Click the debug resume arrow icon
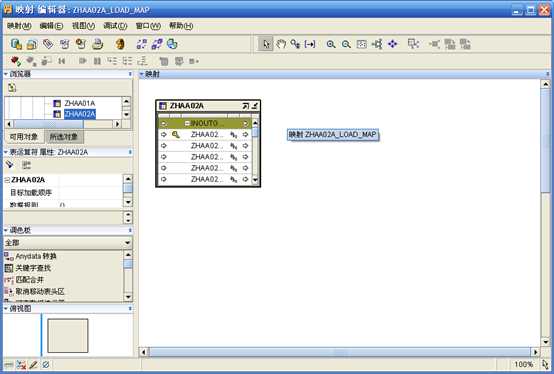This screenshot has height=374, width=554. pos(82,61)
